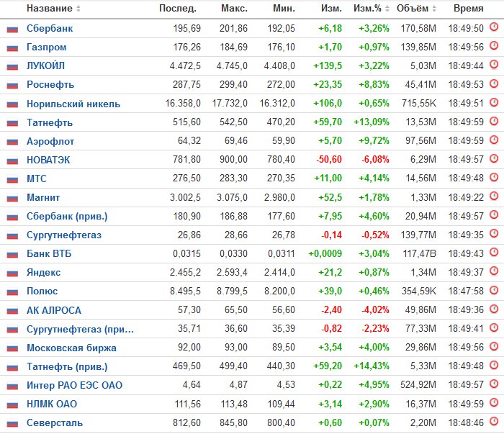
Task: Click the Мин. column header
Action: [284, 9]
